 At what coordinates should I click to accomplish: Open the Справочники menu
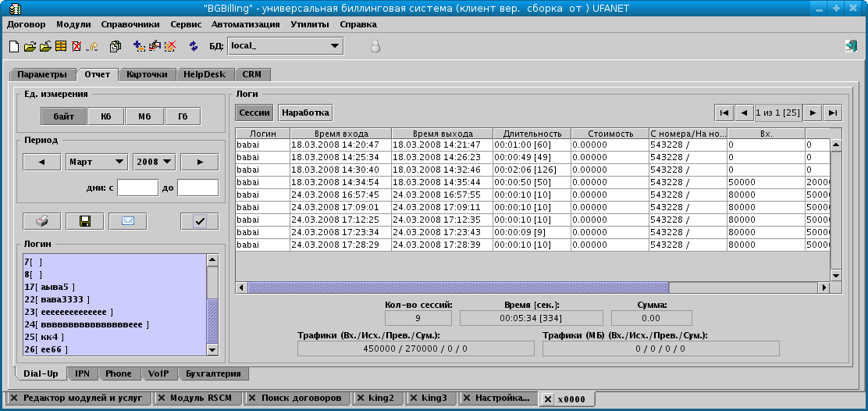coord(130,24)
